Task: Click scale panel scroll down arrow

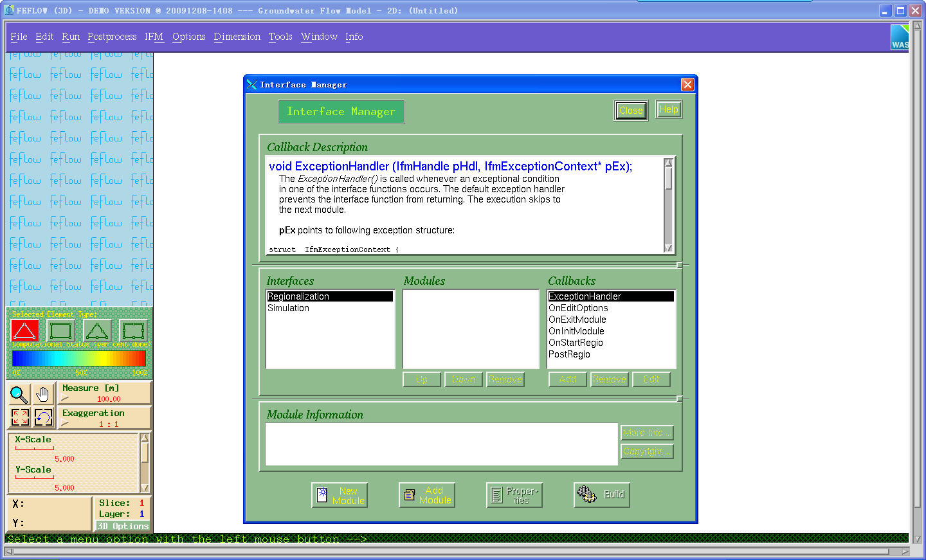Action: tap(145, 488)
